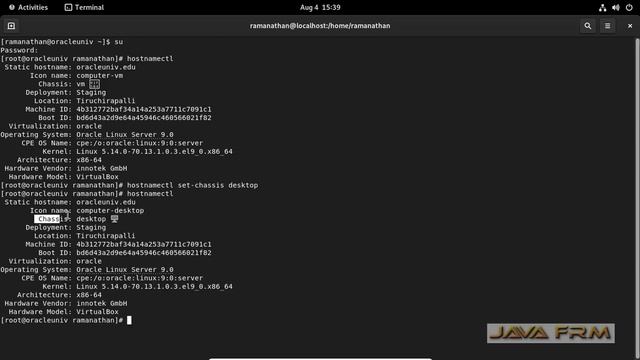The image size is (640, 360).
Task: Close the terminal window
Action: tap(630, 26)
